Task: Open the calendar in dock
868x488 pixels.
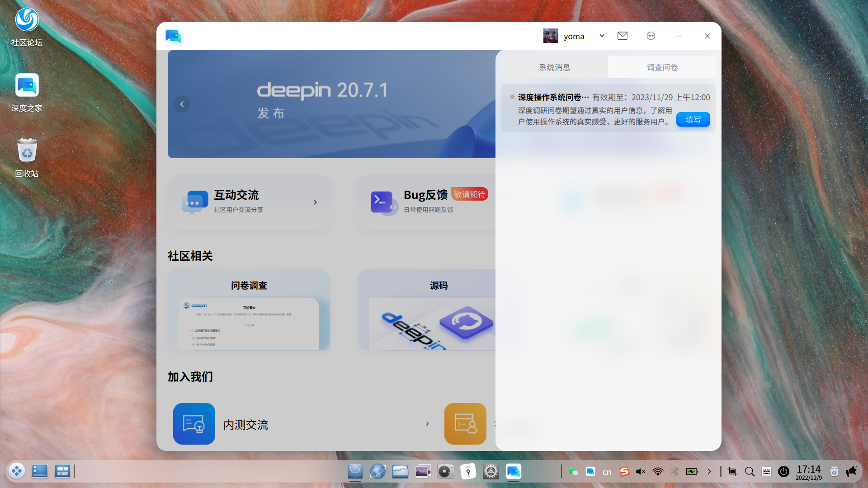Action: pos(468,471)
